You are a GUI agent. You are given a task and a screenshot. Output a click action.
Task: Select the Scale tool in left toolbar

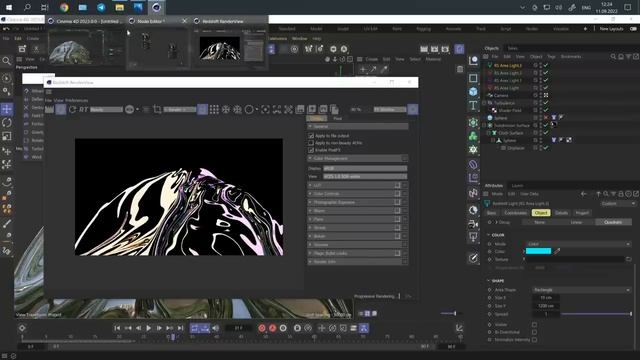(x=7, y=136)
